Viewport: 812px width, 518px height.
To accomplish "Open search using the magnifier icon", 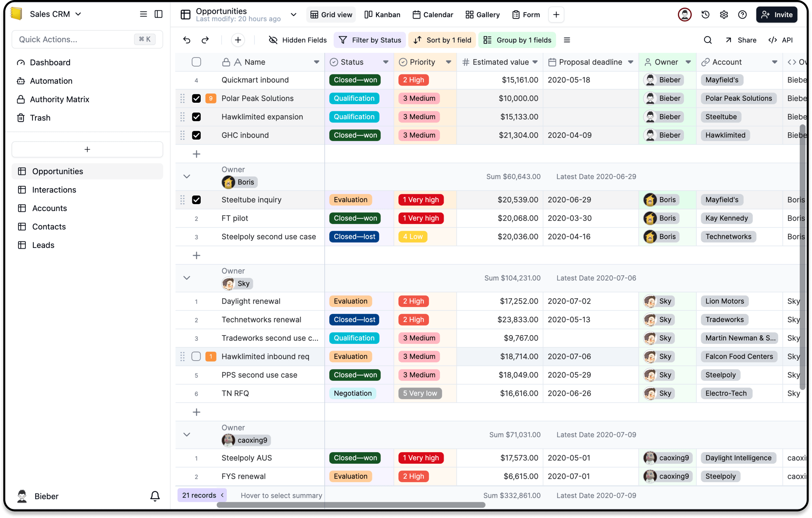I will (708, 40).
